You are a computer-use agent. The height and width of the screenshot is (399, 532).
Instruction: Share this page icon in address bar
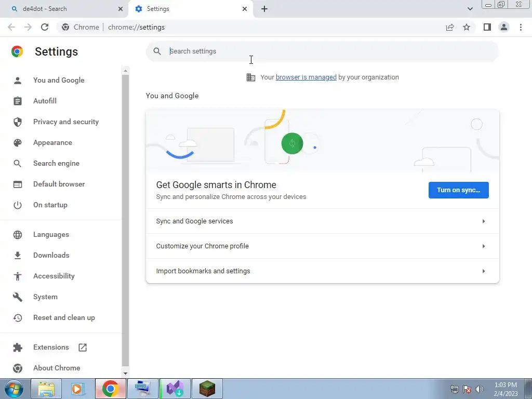point(450,27)
